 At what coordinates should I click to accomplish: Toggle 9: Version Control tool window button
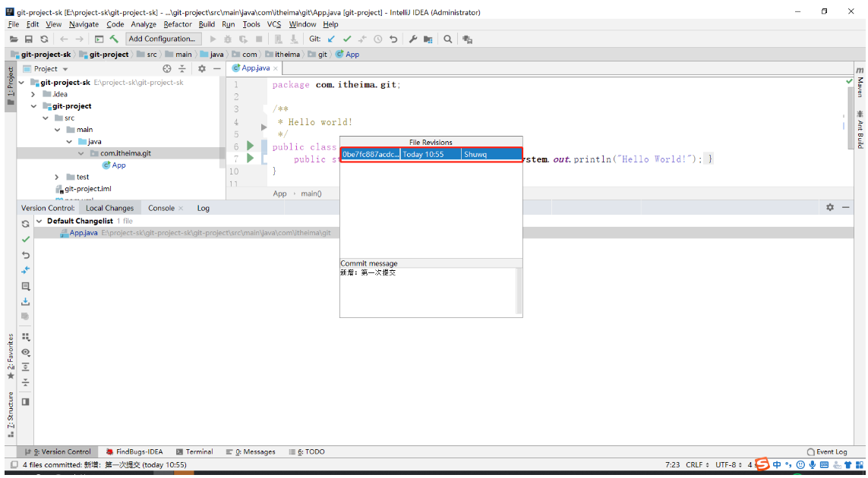pos(58,452)
